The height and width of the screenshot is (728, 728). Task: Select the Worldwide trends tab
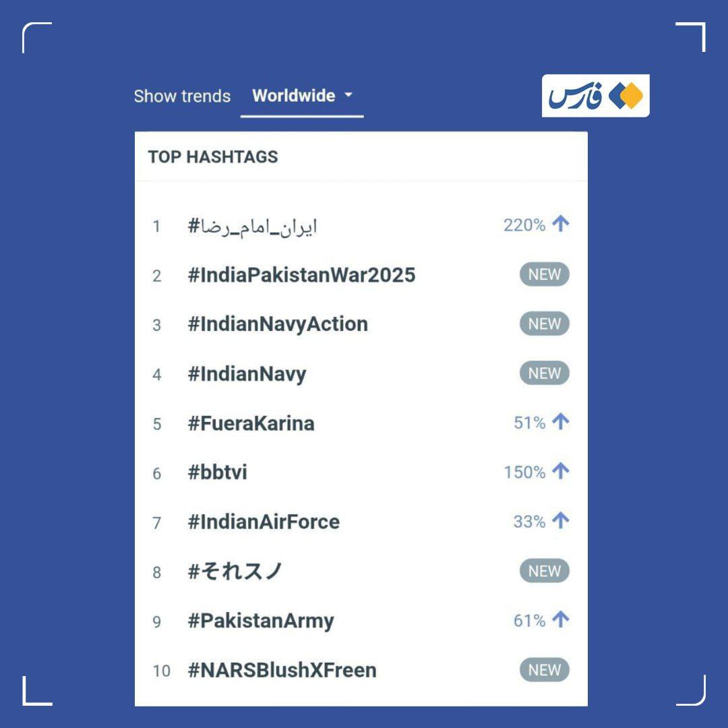[302, 96]
